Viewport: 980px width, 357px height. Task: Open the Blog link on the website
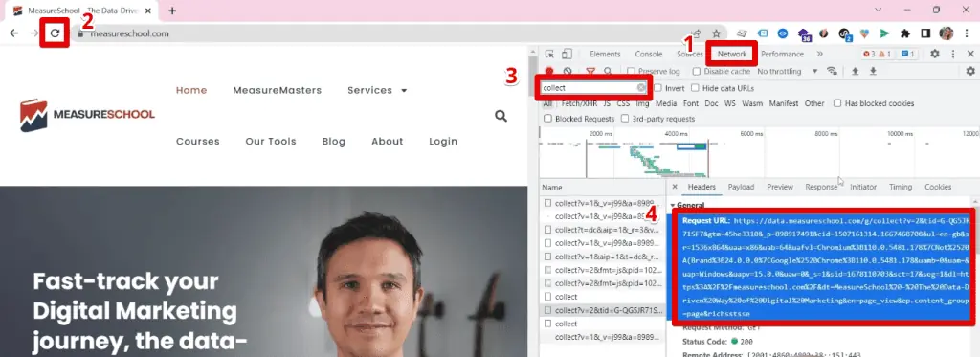(x=334, y=142)
